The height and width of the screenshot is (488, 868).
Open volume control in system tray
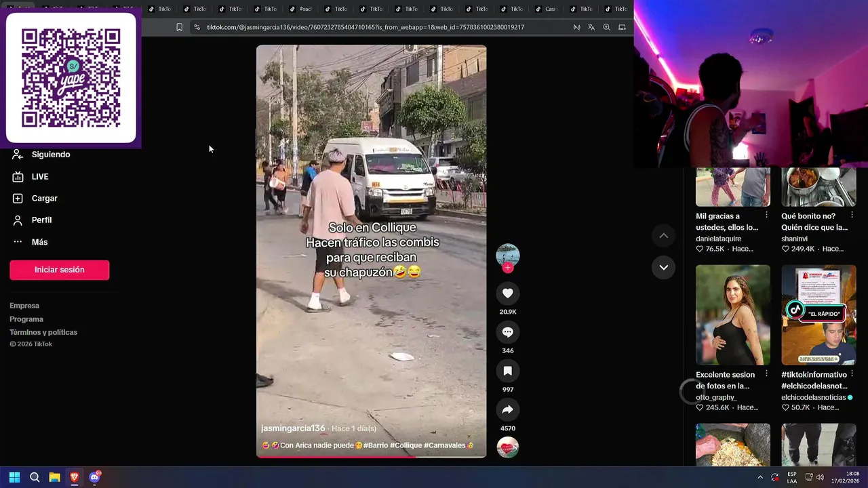click(820, 477)
